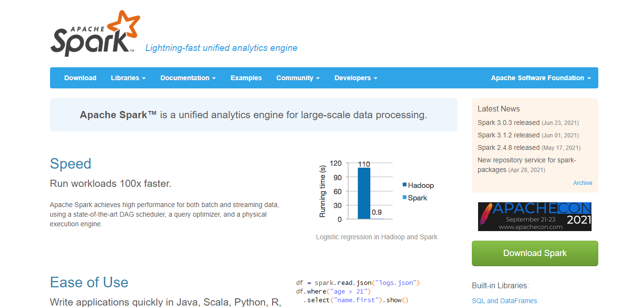The width and height of the screenshot is (644, 307).
Task: Expand the Developers dropdown menu
Action: pyautogui.click(x=355, y=78)
